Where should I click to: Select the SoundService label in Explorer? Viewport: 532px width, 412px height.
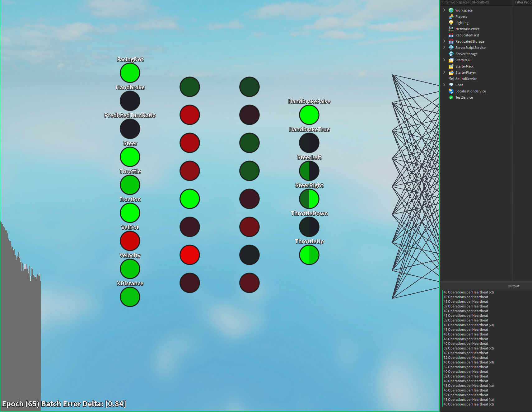coord(466,79)
